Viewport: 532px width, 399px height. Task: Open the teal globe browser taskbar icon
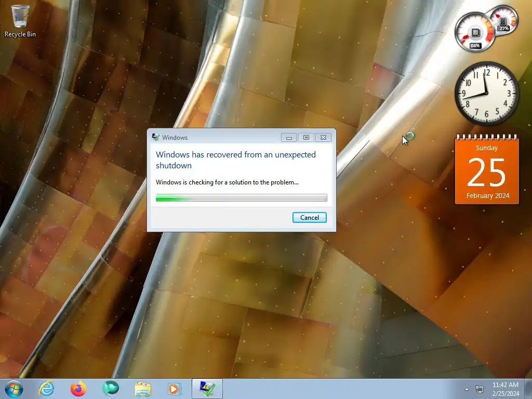coord(111,389)
